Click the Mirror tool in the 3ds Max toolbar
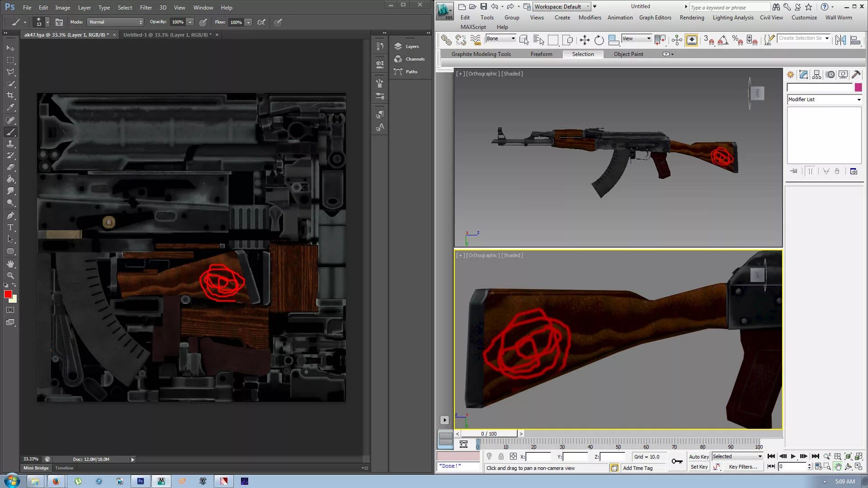 [x=840, y=40]
